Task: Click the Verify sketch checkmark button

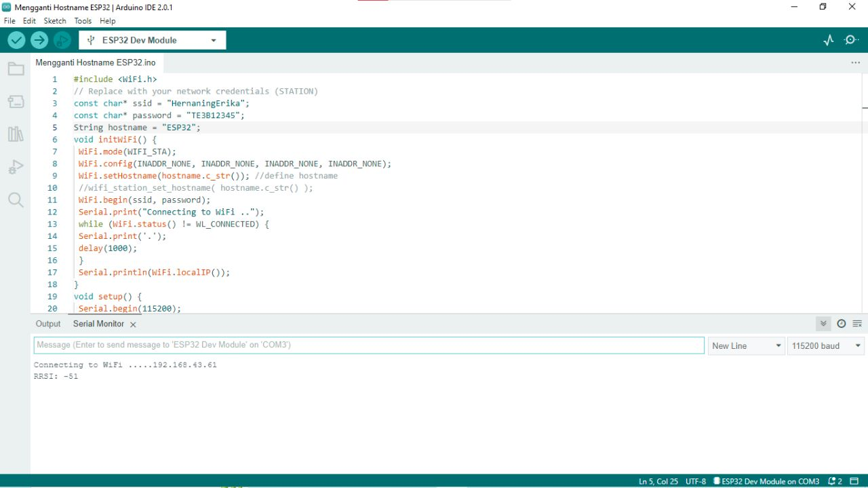Action: 16,40
